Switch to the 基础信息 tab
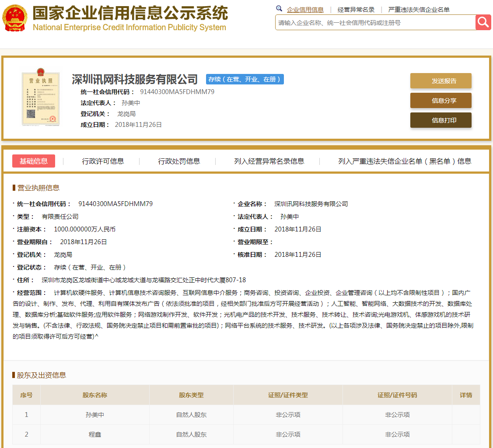Viewport: 493px width, 448px height. 34,161
